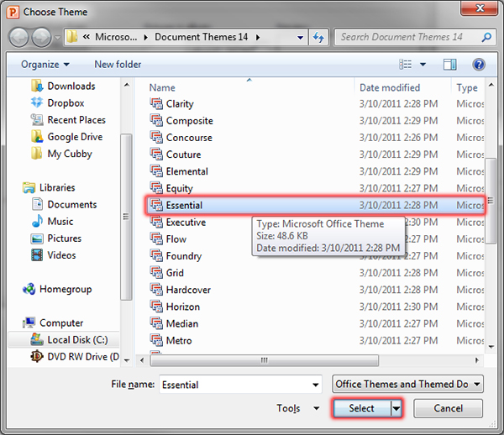Expand the address bar history dropdown
The image size is (504, 435).
[300, 38]
